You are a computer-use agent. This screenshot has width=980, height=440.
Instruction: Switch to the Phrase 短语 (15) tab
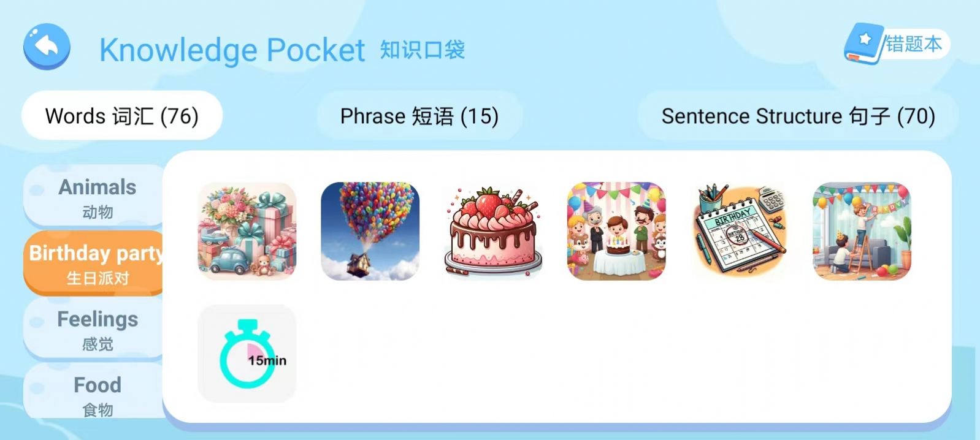(419, 116)
